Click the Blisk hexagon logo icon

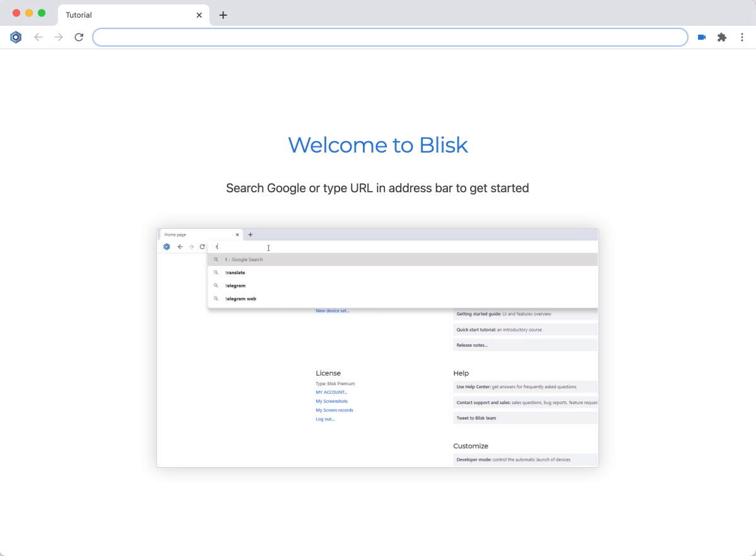pyautogui.click(x=16, y=37)
